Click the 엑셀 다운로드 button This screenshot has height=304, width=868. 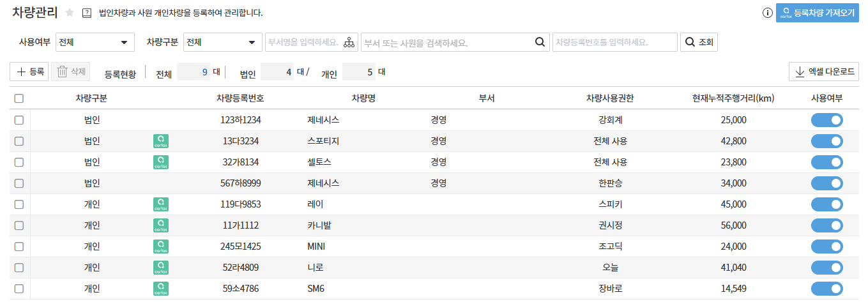click(x=824, y=72)
